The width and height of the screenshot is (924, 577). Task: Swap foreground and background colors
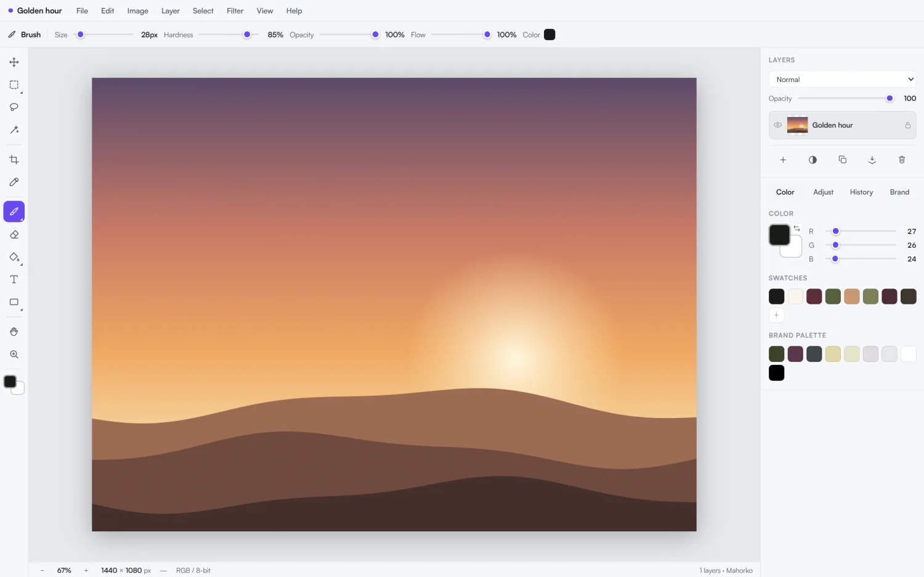(796, 228)
